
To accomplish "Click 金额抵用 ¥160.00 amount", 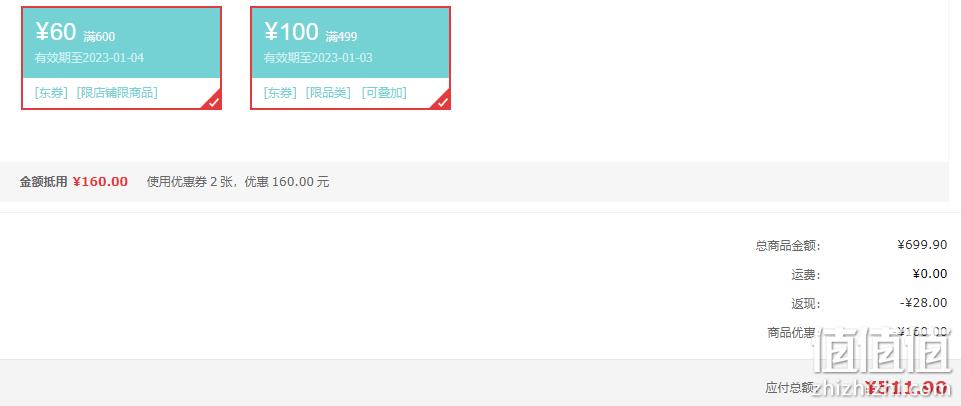I will pos(101,182).
